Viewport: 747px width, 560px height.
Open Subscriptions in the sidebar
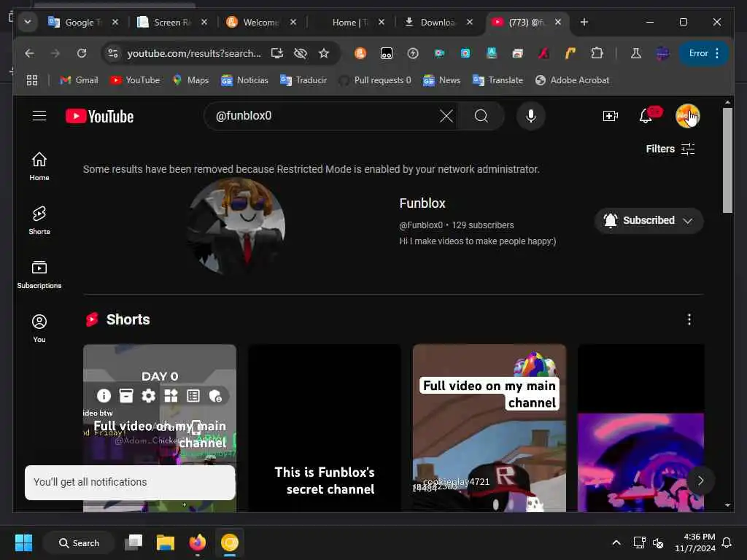[x=39, y=274]
